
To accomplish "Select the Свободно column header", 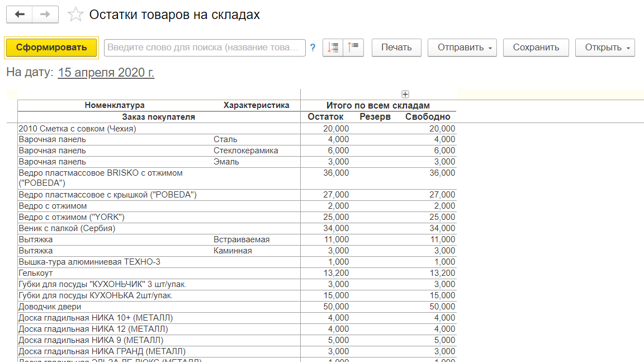I will 427,117.
